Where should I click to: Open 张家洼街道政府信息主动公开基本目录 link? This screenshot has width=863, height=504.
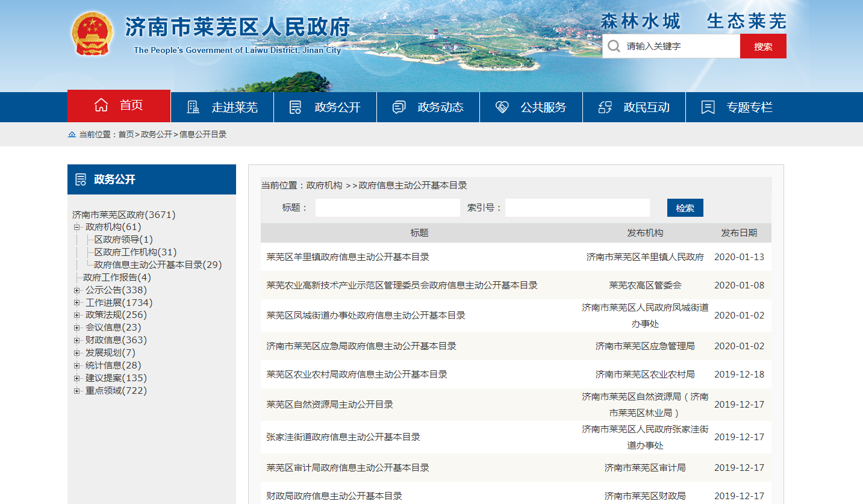click(343, 437)
